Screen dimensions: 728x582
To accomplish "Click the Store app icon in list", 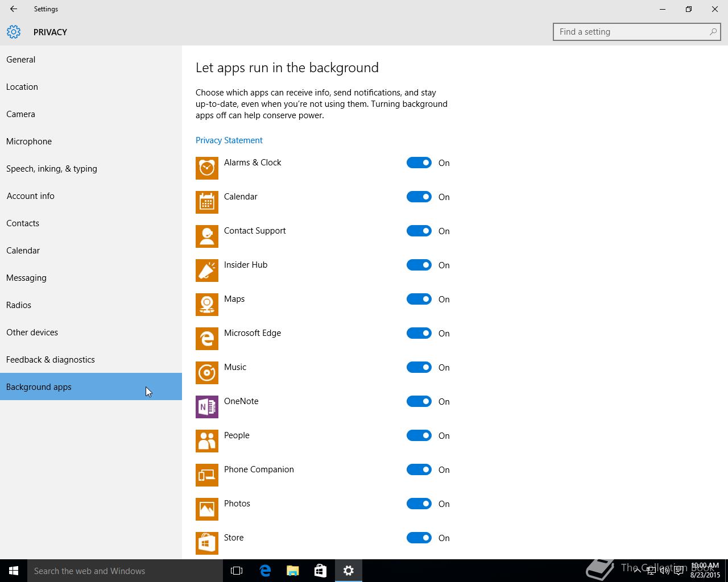I will (x=207, y=543).
